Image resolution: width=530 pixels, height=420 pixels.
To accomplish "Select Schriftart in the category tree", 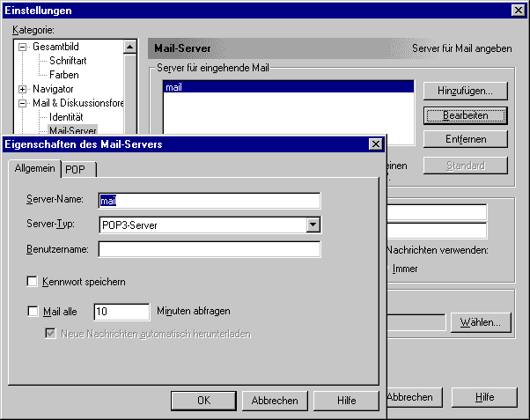I will (x=67, y=61).
